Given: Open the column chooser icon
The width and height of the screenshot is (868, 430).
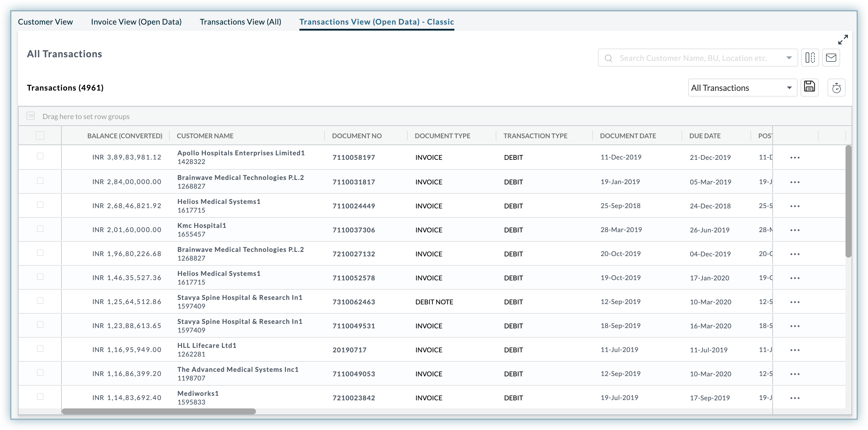Looking at the screenshot, I should click(x=810, y=58).
